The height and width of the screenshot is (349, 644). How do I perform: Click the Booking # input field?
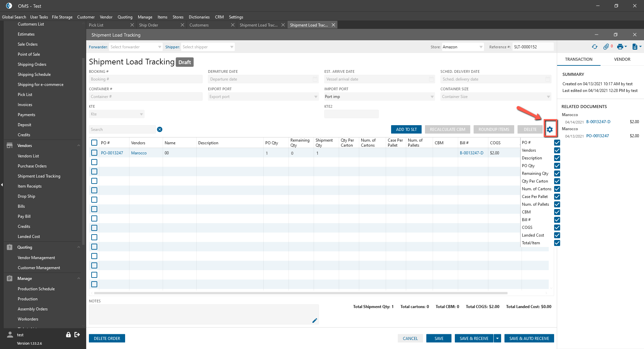pos(146,79)
